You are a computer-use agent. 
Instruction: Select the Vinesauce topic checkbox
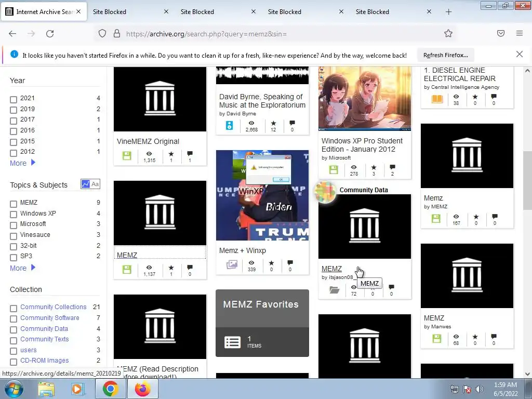tap(14, 236)
